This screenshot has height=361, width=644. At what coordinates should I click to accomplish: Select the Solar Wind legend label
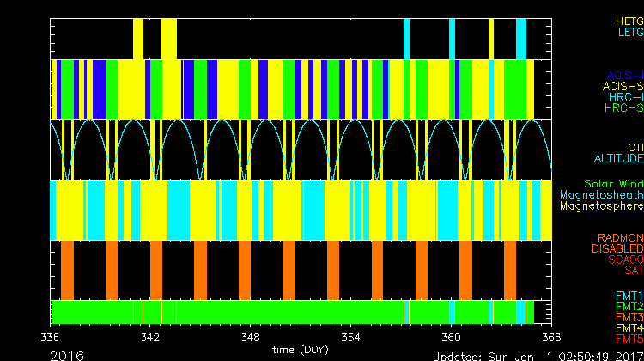tap(613, 184)
